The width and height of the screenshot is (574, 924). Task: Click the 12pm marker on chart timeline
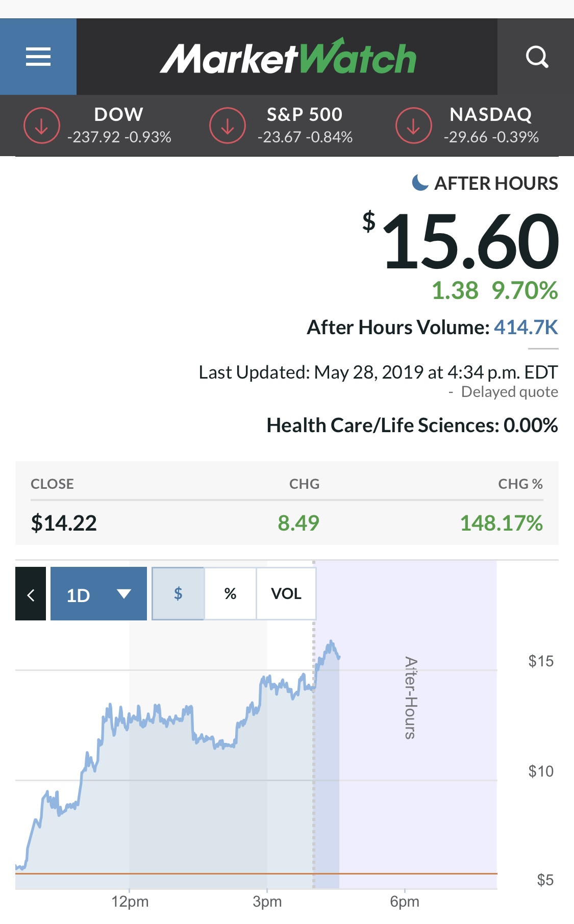click(x=130, y=901)
